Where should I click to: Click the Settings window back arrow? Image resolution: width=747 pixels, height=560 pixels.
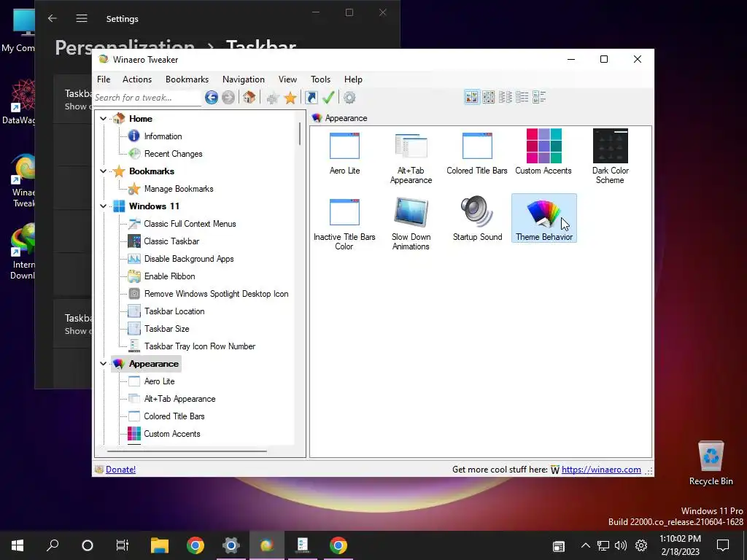[x=53, y=18]
